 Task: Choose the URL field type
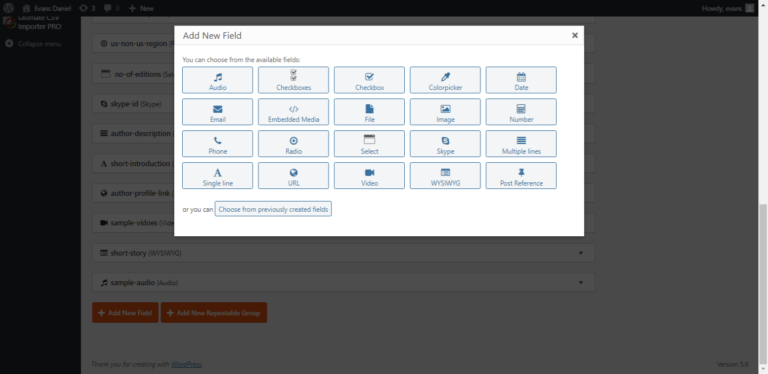tap(293, 175)
